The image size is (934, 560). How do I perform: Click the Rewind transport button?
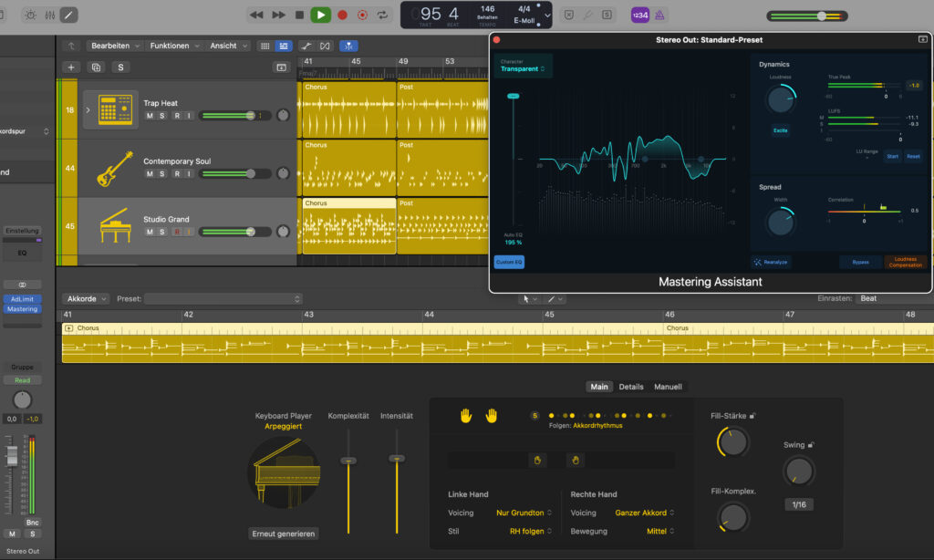(x=256, y=15)
